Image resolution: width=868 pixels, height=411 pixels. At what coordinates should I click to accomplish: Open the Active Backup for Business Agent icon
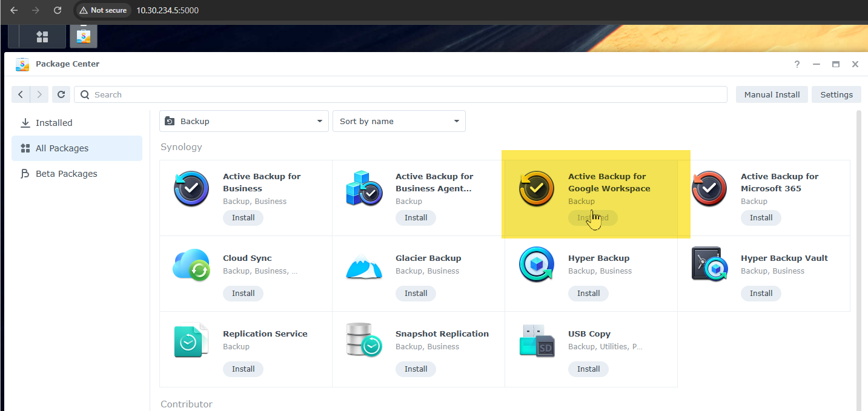[364, 189]
